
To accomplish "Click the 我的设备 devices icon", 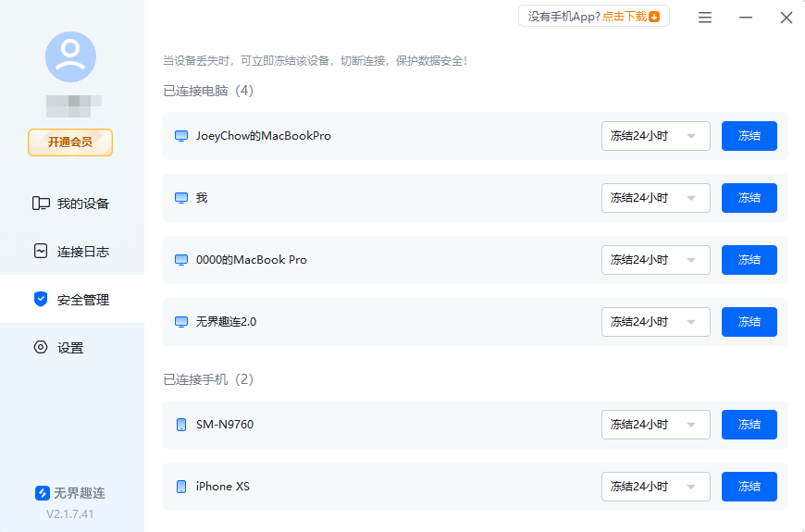I will pos(41,204).
